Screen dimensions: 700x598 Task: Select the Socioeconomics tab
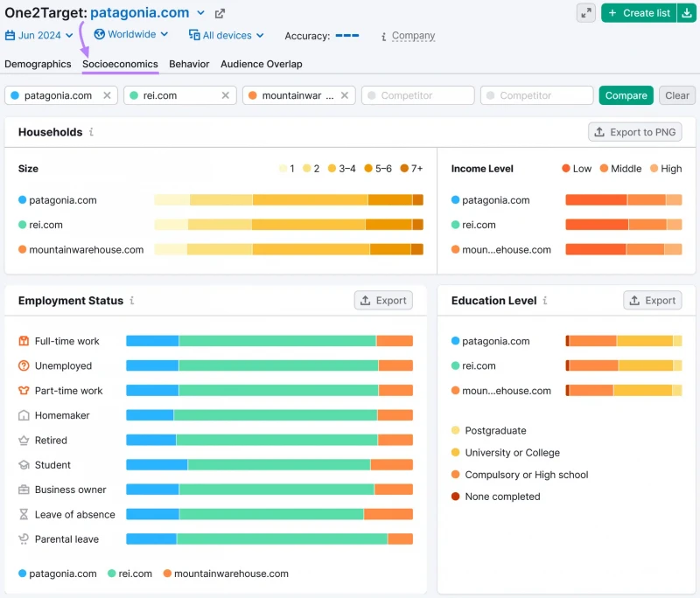pos(120,64)
